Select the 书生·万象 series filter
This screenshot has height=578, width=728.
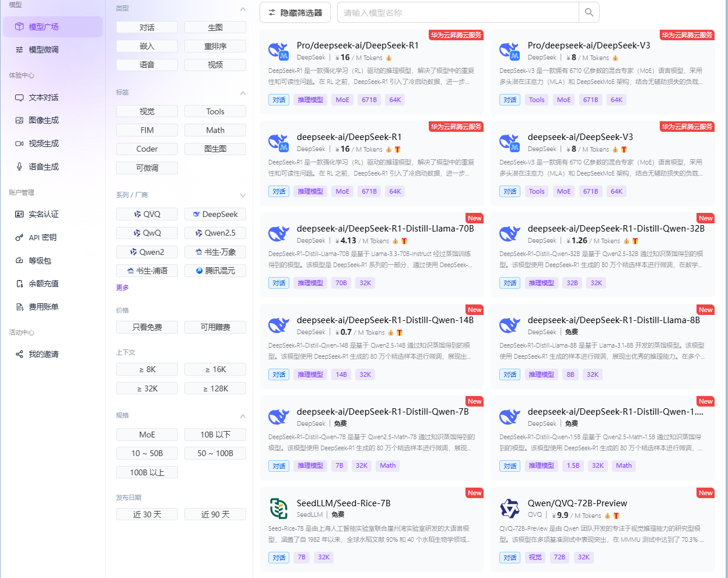click(215, 252)
